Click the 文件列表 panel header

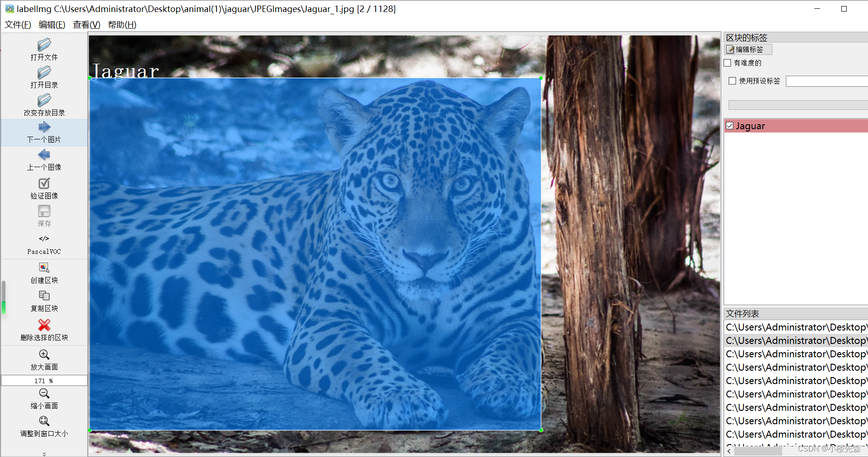(796, 313)
